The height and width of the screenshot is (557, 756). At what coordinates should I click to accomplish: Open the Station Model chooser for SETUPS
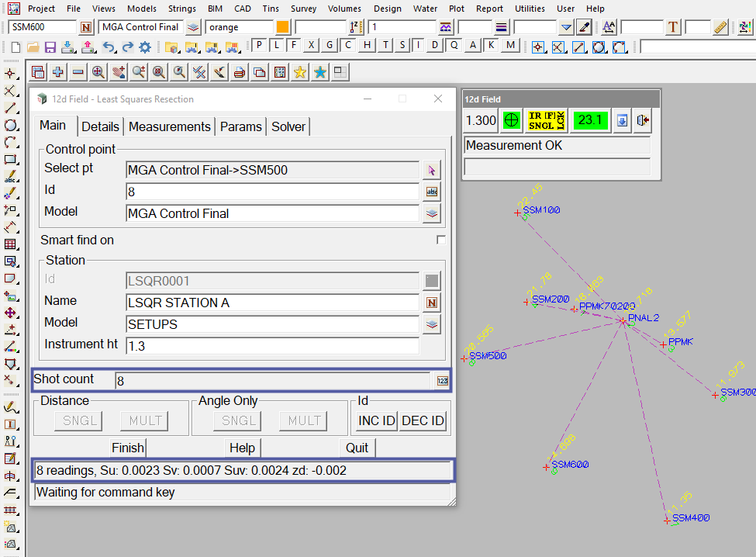(x=432, y=324)
